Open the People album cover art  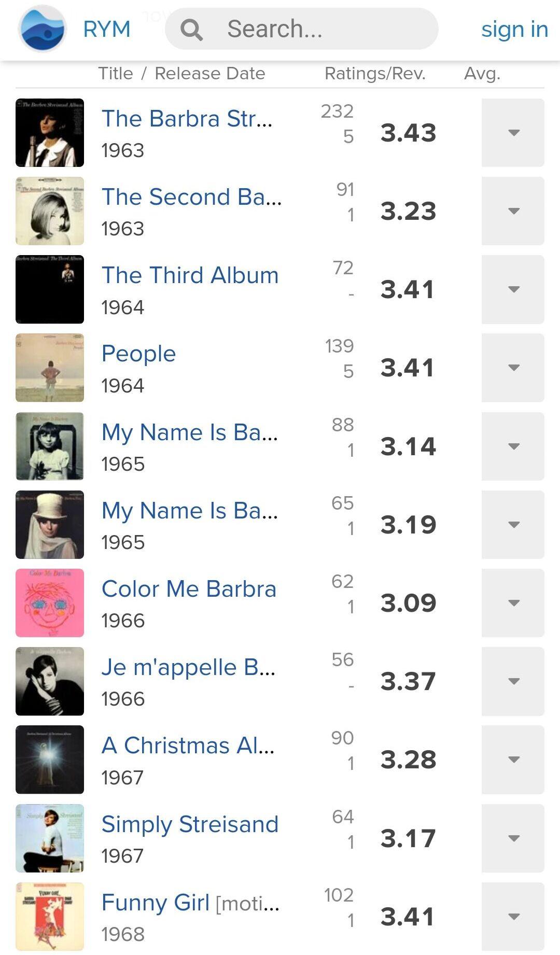[50, 368]
